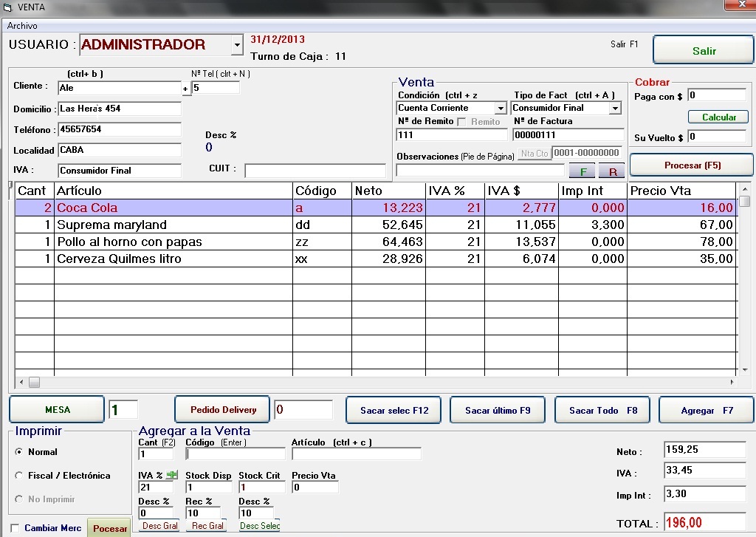This screenshot has width=756, height=537.
Task: Click the CUIT input field
Action: (315, 171)
